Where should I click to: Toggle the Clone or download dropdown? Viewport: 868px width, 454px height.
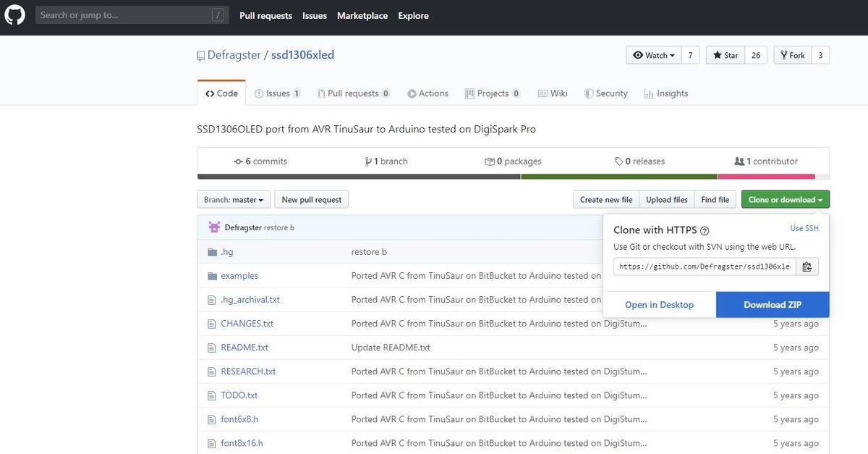click(786, 200)
